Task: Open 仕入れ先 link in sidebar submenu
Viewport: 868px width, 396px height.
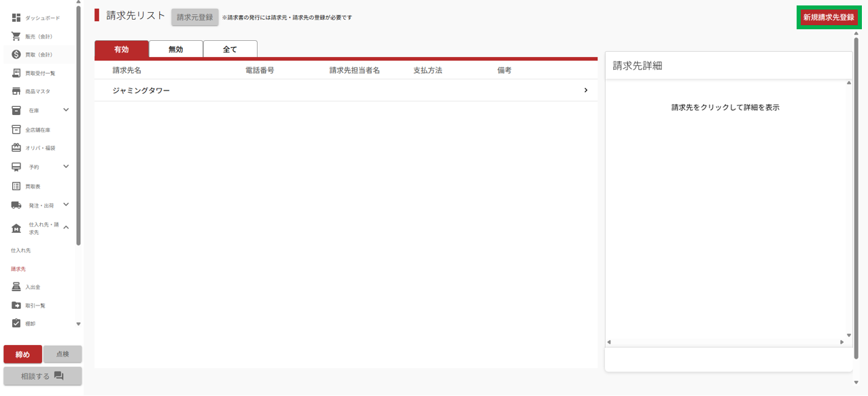Action: tap(21, 250)
